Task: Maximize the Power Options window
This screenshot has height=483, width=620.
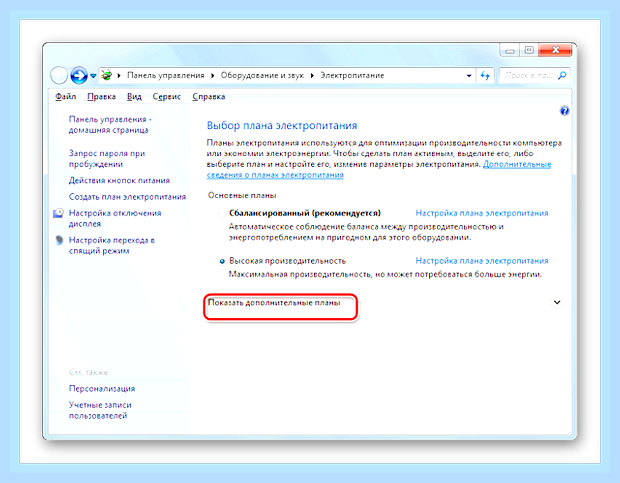Action: [x=529, y=50]
